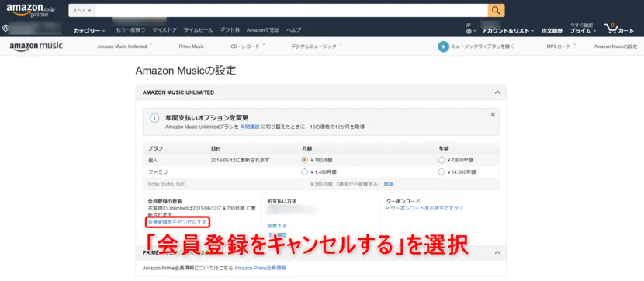The height and width of the screenshot is (281, 644).
Task: Expand CD・レコード nav menu
Action: point(248,47)
